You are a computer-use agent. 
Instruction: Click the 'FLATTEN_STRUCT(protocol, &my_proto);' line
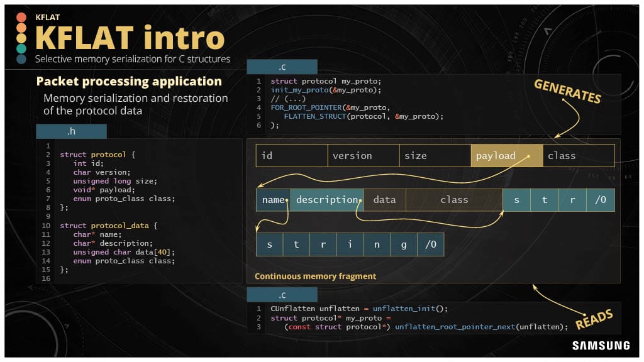[364, 116]
